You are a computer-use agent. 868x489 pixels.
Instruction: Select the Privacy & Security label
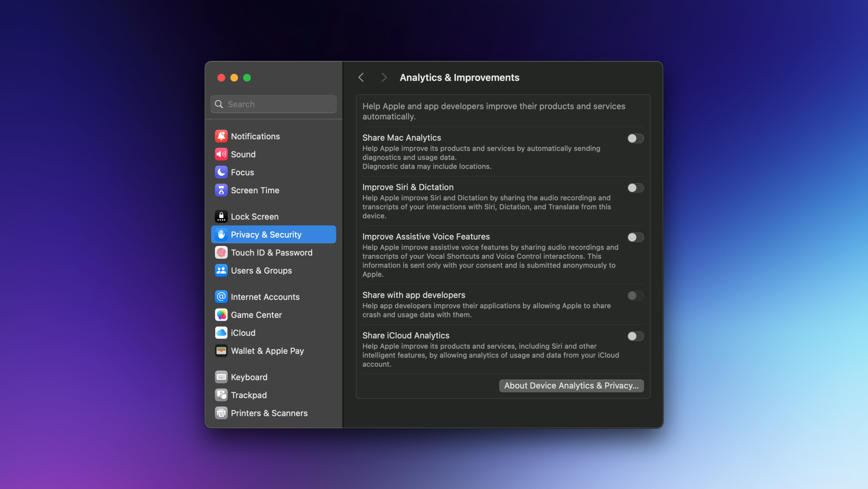pos(266,235)
